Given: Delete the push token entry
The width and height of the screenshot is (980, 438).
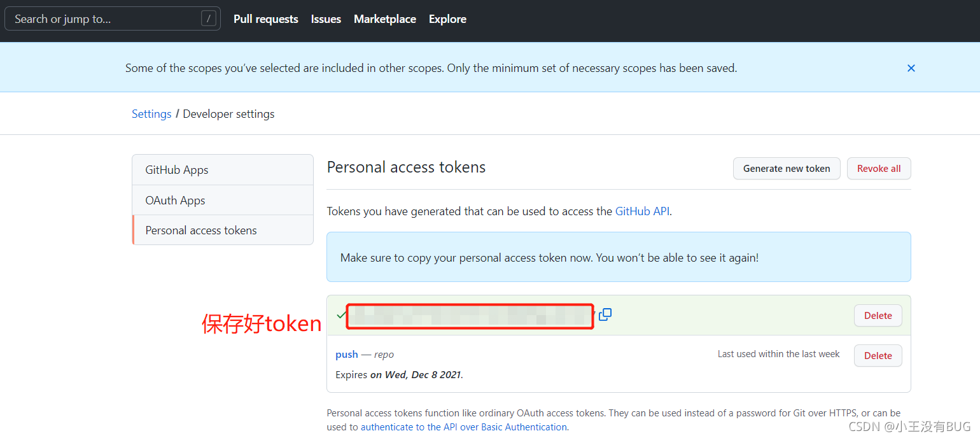Looking at the screenshot, I should [x=878, y=356].
